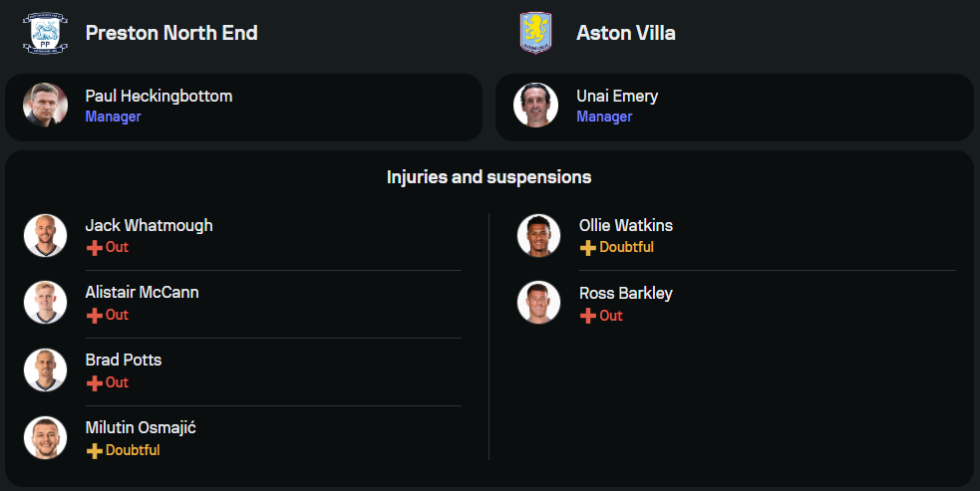Click Alistair McCann's red Out cross icon
This screenshot has height=491, width=980.
(x=95, y=316)
